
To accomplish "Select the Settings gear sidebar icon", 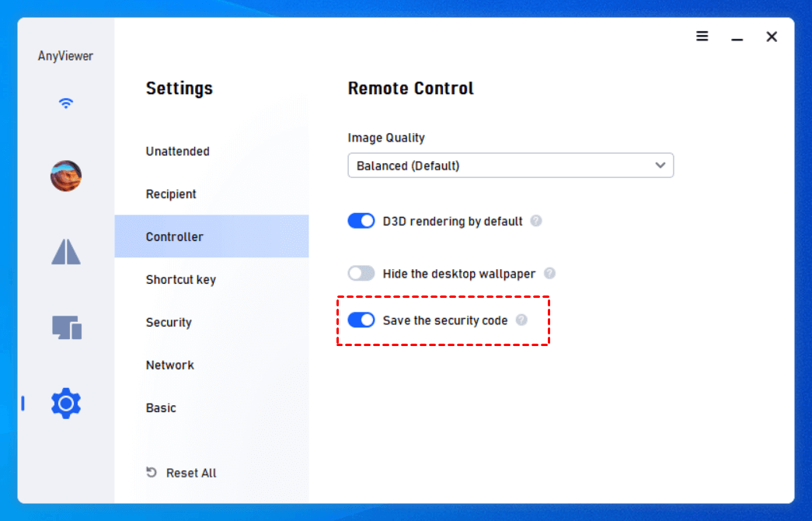I will click(x=66, y=404).
